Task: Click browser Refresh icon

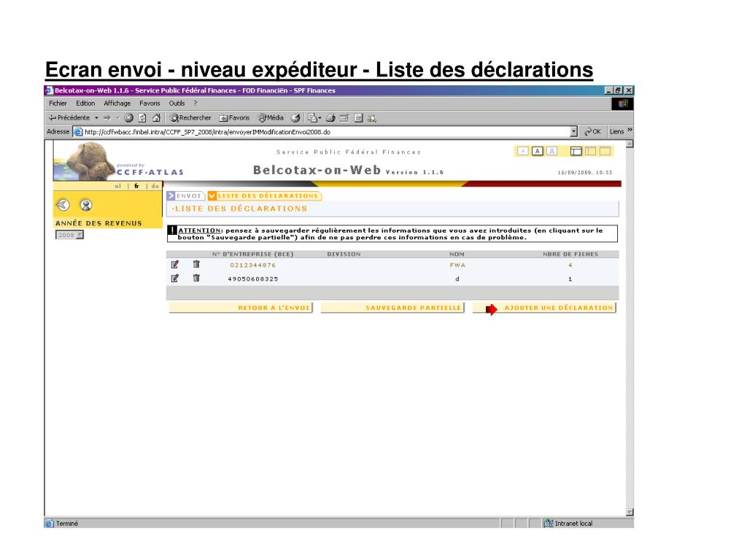Action: tap(142, 117)
